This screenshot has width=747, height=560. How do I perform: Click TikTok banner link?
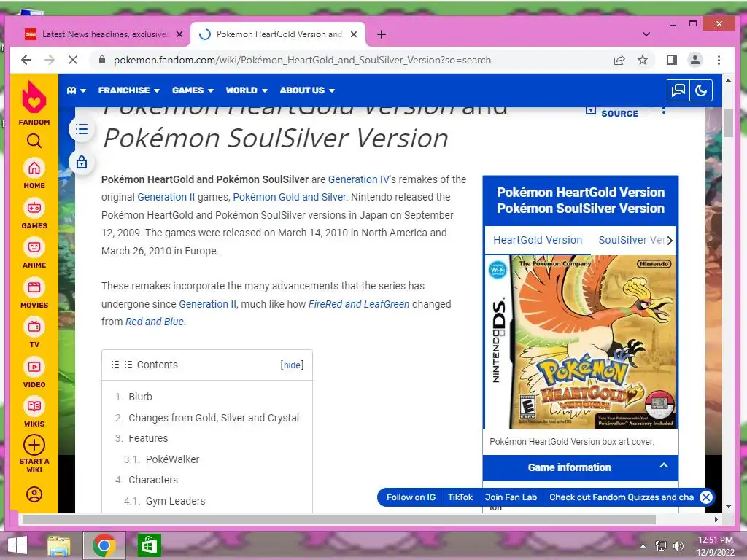pos(460,497)
